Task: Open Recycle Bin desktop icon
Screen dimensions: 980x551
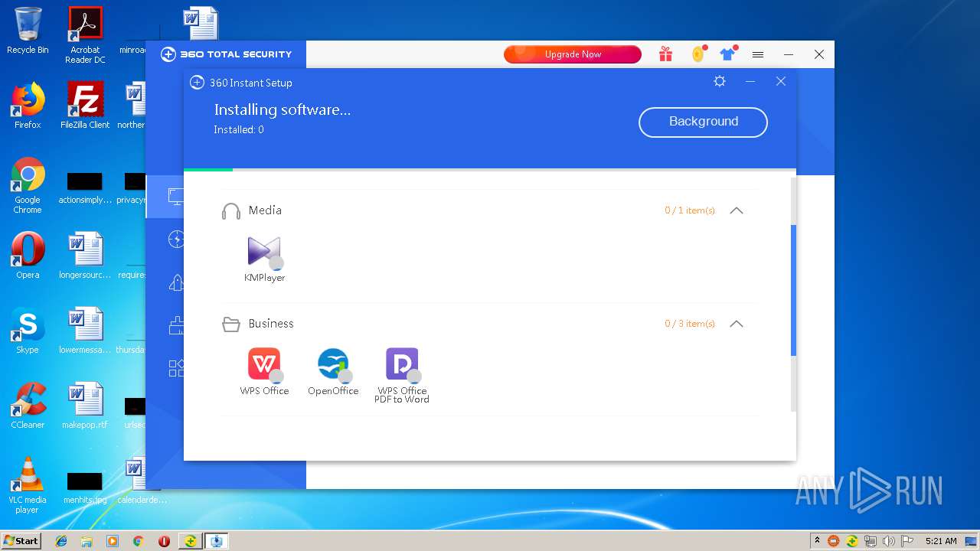Action: (x=28, y=31)
